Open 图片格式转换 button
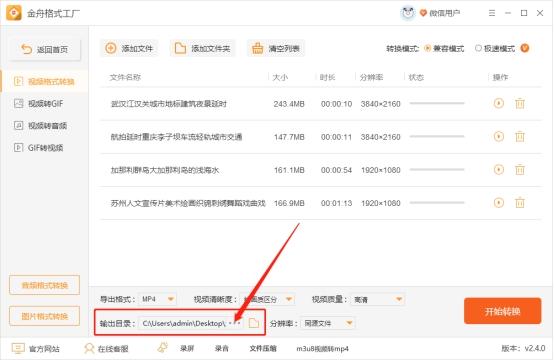The image size is (554, 360). [x=45, y=316]
